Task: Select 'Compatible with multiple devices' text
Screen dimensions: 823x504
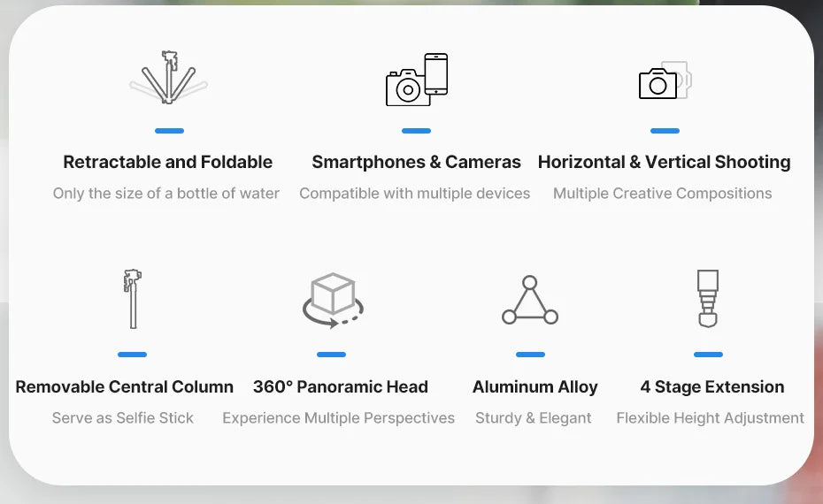Action: [x=415, y=193]
